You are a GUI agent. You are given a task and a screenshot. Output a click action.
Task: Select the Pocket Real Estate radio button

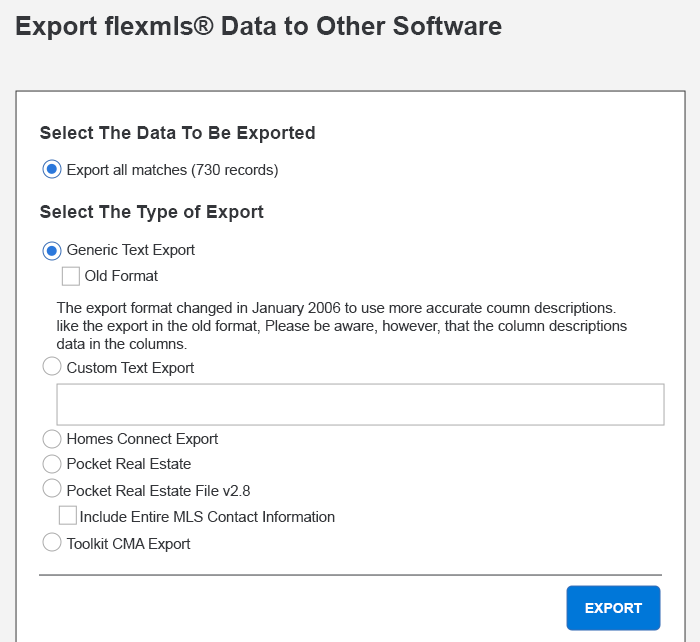(52, 464)
